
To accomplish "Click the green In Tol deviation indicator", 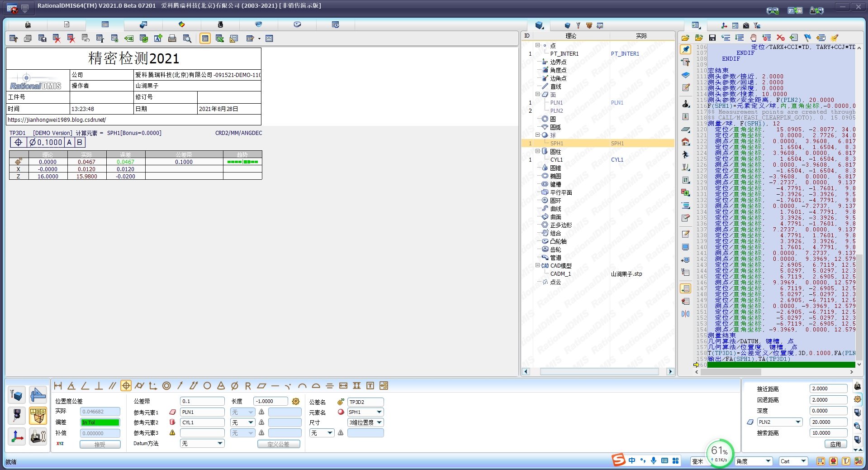I will (100, 422).
